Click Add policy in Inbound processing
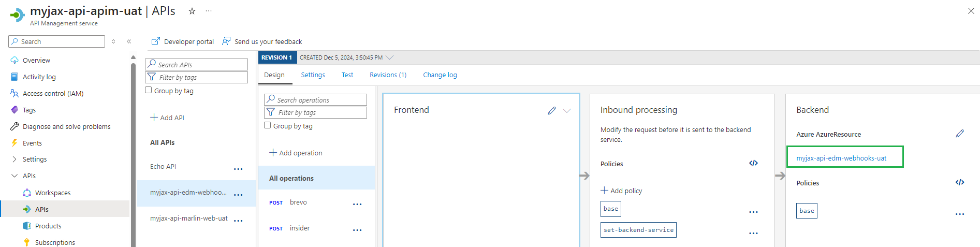 click(x=621, y=191)
